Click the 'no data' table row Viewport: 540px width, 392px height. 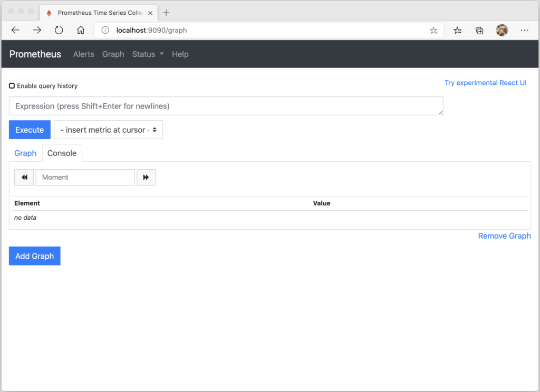[269, 218]
